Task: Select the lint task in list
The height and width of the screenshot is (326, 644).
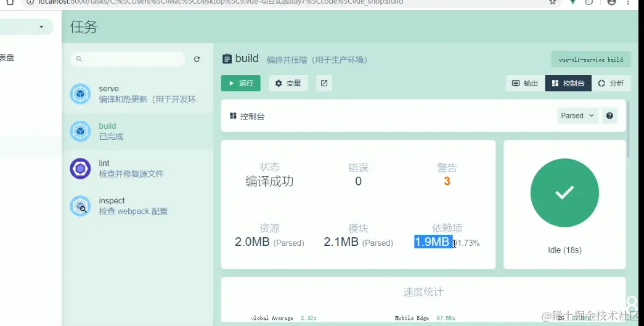Action: click(x=137, y=169)
